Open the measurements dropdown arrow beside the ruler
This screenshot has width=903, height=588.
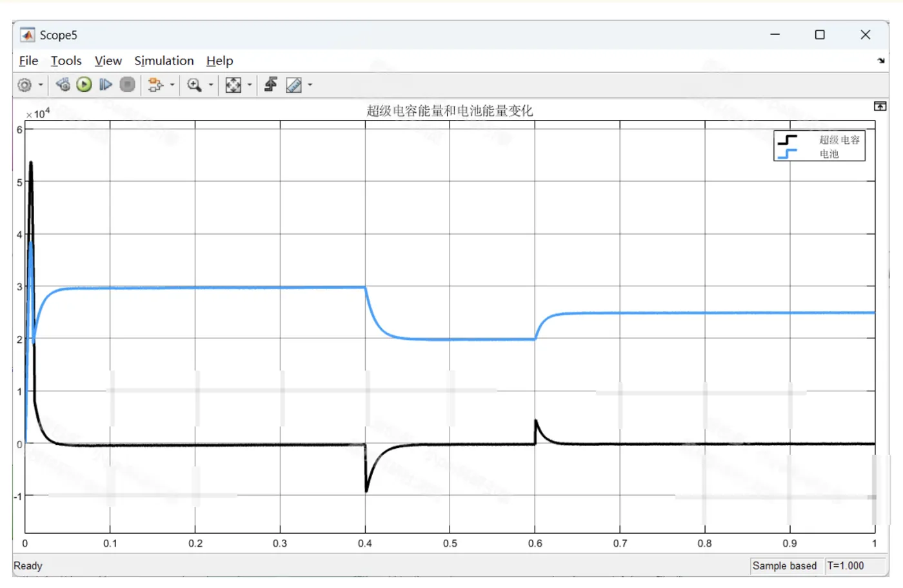tap(310, 85)
